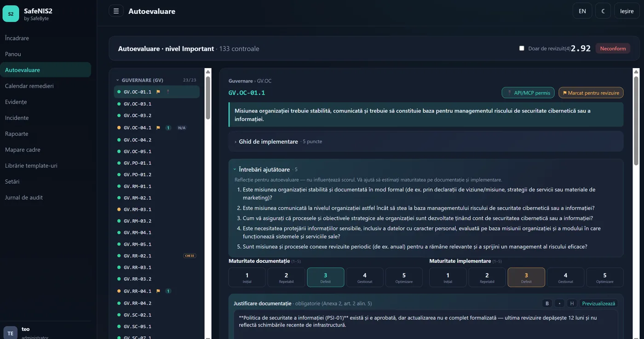Click the count badge on row GV.RR-04.1
Viewport: 644px width, 339px height.
point(168,291)
